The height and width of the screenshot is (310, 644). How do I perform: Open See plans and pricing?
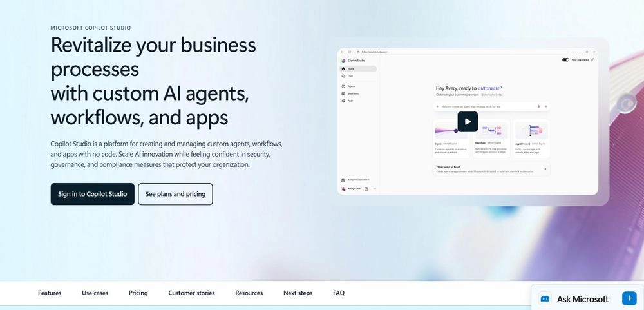[175, 194]
